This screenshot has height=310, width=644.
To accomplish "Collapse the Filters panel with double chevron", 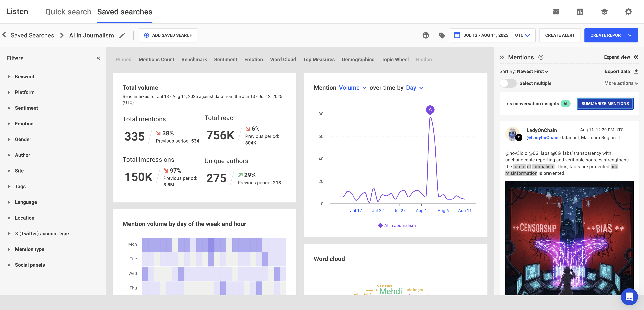I will click(x=98, y=58).
